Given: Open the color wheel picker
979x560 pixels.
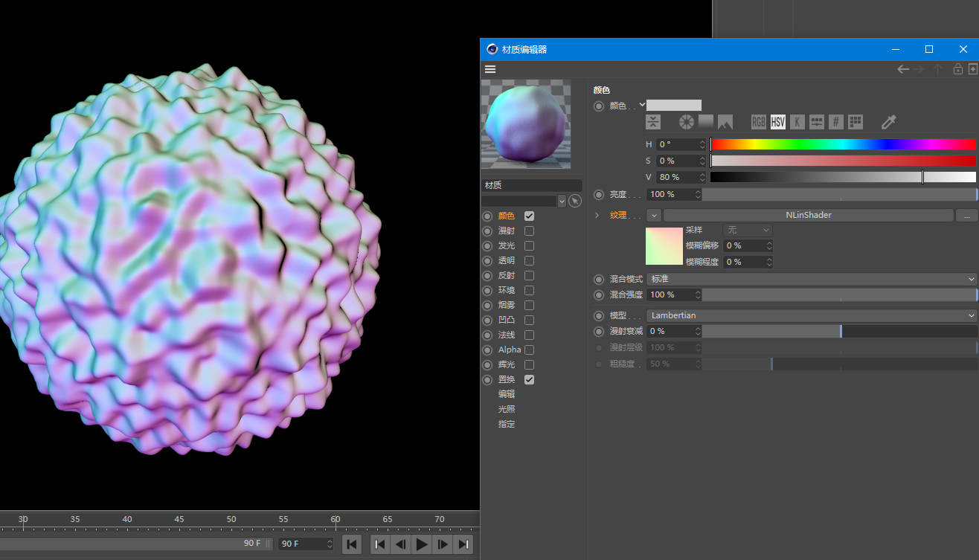Looking at the screenshot, I should click(x=685, y=122).
